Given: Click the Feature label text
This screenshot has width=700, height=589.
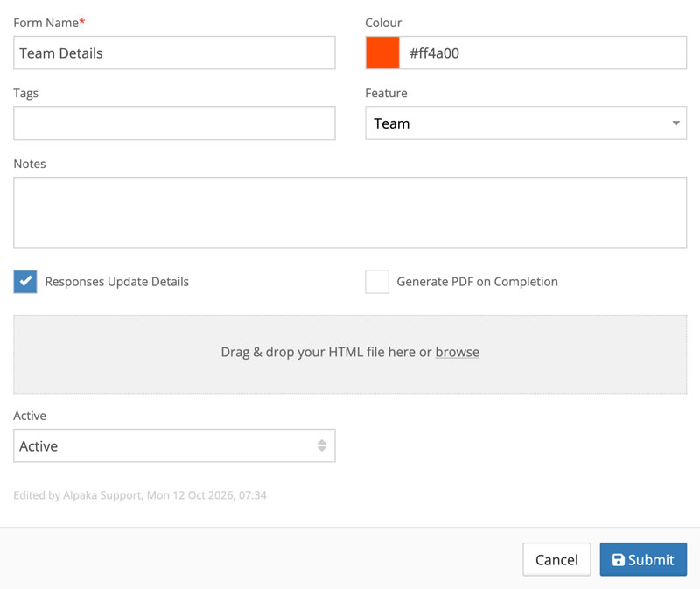Looking at the screenshot, I should pos(386,93).
